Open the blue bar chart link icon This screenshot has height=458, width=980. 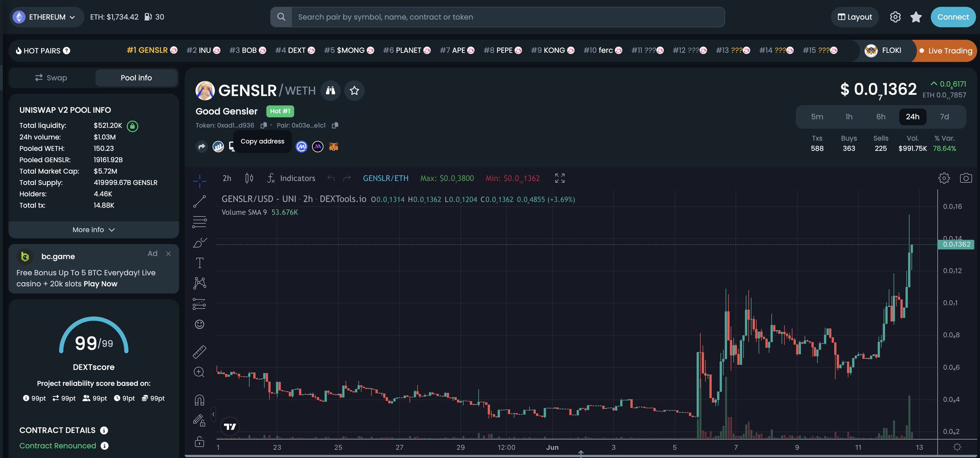tap(218, 146)
